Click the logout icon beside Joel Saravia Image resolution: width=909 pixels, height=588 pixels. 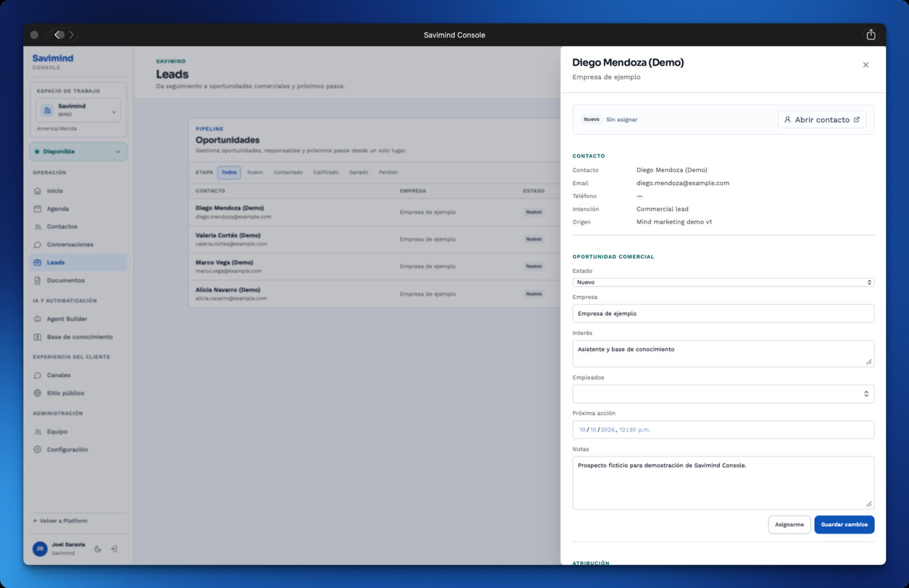tap(114, 549)
